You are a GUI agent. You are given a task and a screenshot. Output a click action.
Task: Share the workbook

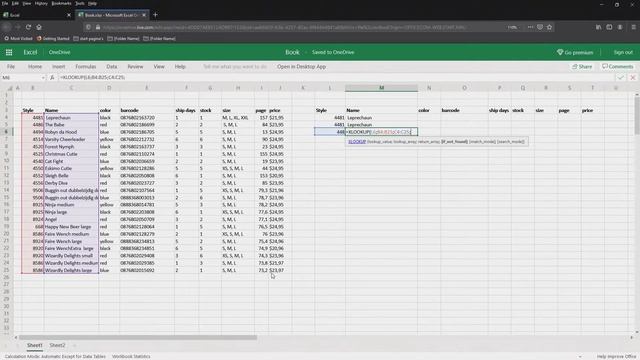tap(582, 67)
